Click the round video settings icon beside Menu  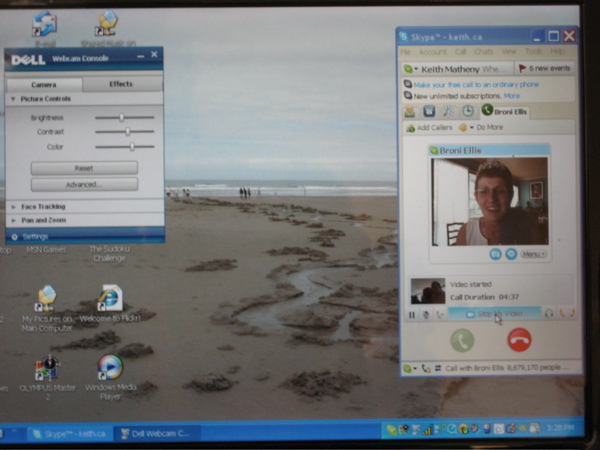(511, 254)
